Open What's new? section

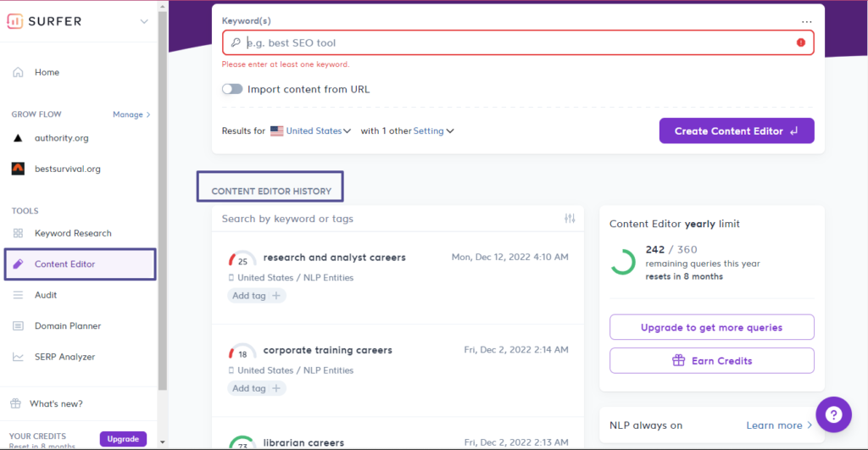[56, 403]
